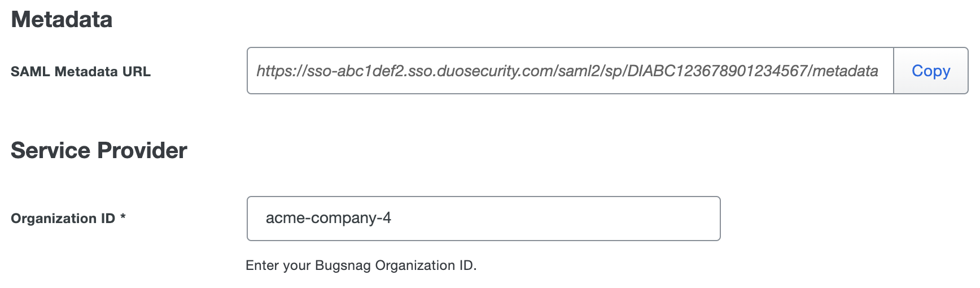Image resolution: width=980 pixels, height=288 pixels.
Task: Click the word 'Enter' in helper text
Action: 262,265
